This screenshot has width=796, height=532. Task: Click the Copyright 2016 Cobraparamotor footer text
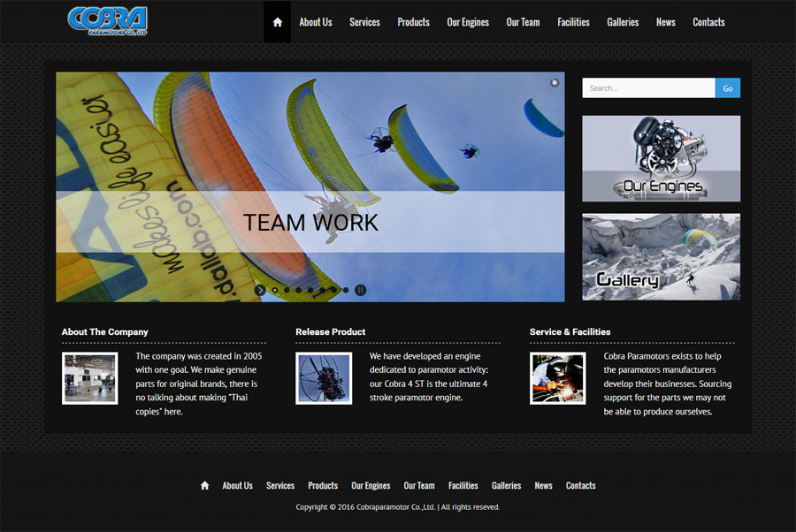pos(398,506)
